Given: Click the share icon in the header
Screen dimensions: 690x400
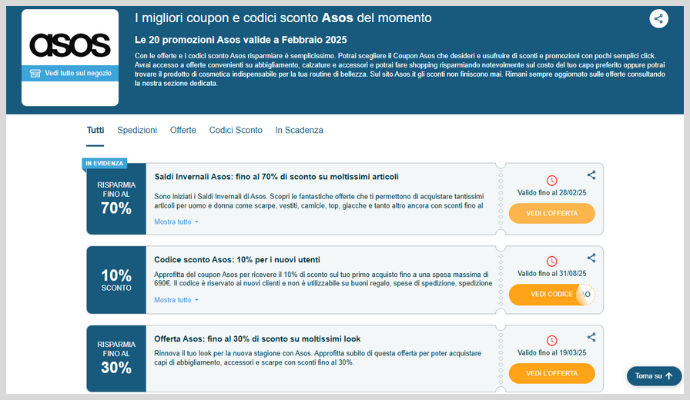Looking at the screenshot, I should point(658,18).
